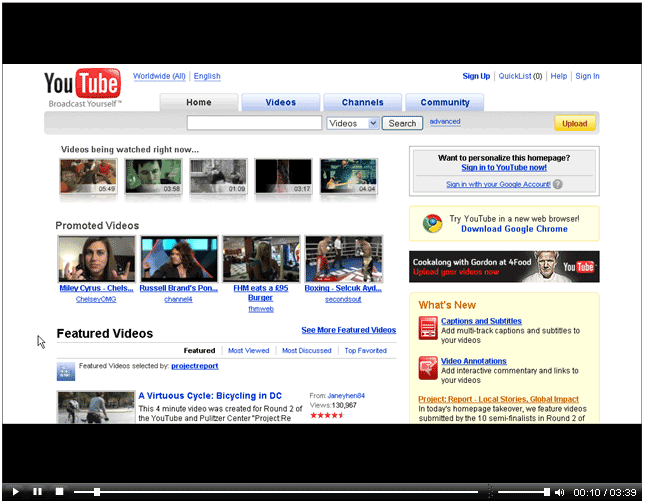The height and width of the screenshot is (504, 645).
Task: Click the video seek bar handle
Action: pyautogui.click(x=97, y=492)
